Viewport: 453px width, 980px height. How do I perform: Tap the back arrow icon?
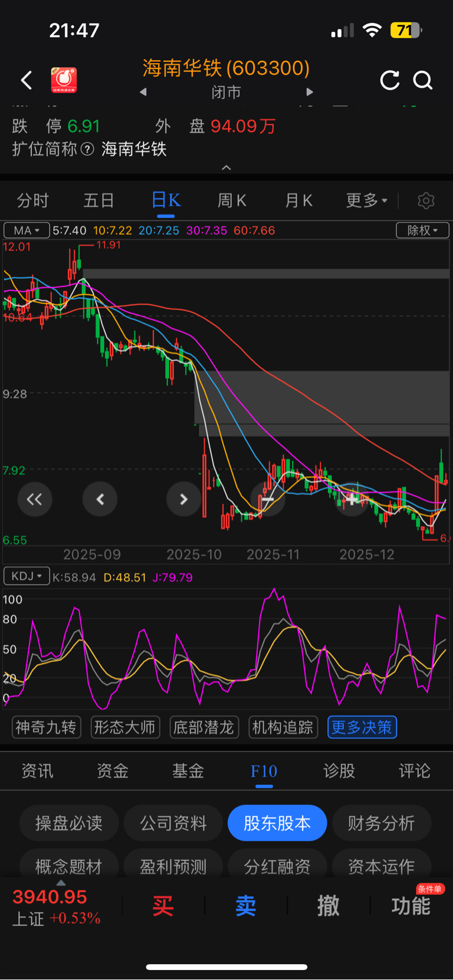pyautogui.click(x=27, y=80)
